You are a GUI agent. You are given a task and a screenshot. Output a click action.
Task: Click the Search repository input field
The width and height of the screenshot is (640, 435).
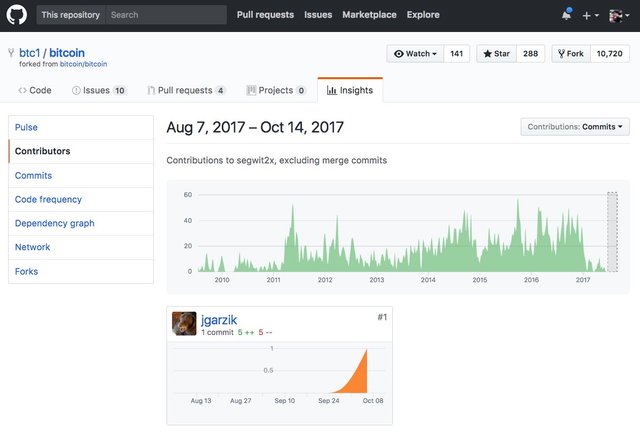(x=166, y=15)
